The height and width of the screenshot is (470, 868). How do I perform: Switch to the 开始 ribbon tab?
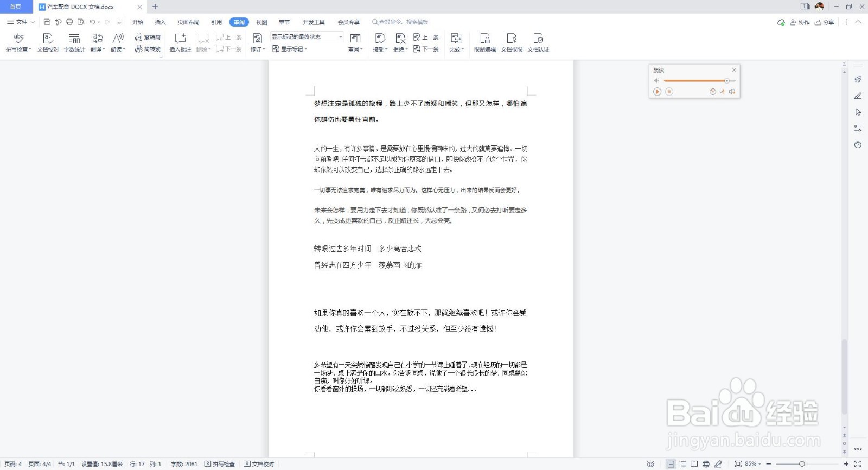pyautogui.click(x=138, y=22)
